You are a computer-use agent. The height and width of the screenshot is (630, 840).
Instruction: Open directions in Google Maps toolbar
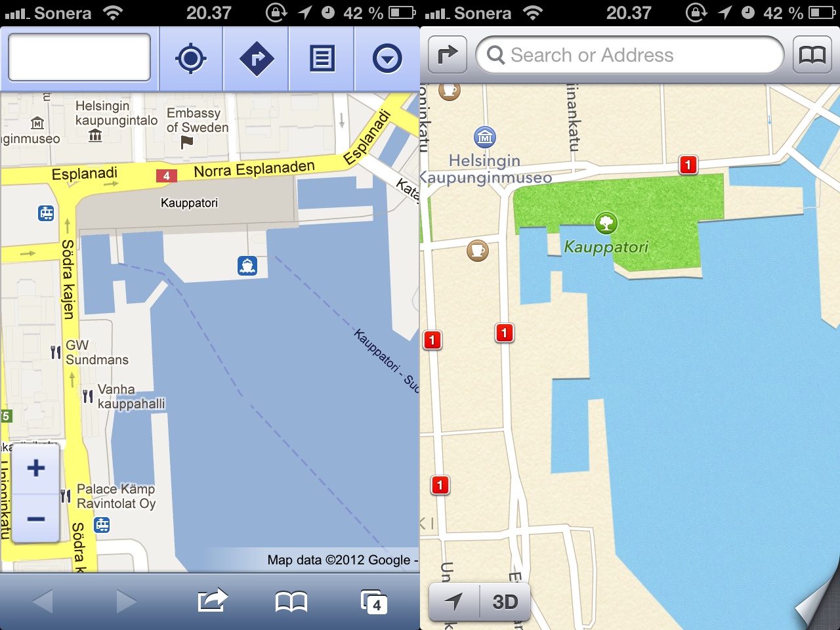click(257, 58)
